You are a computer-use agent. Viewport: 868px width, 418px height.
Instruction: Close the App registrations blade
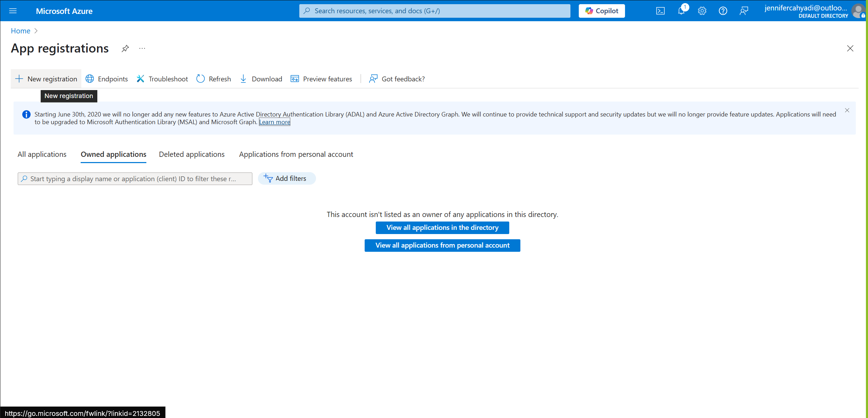pos(850,48)
